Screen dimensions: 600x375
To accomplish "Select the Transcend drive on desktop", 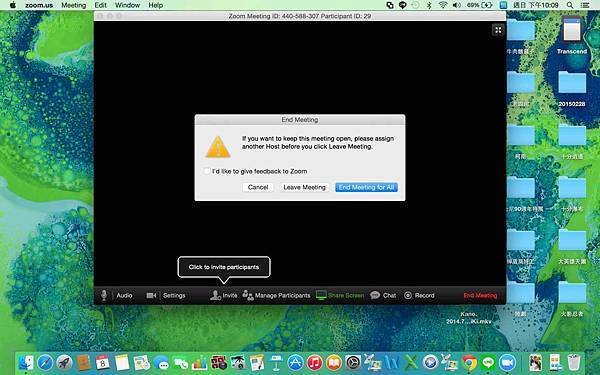I will (572, 35).
